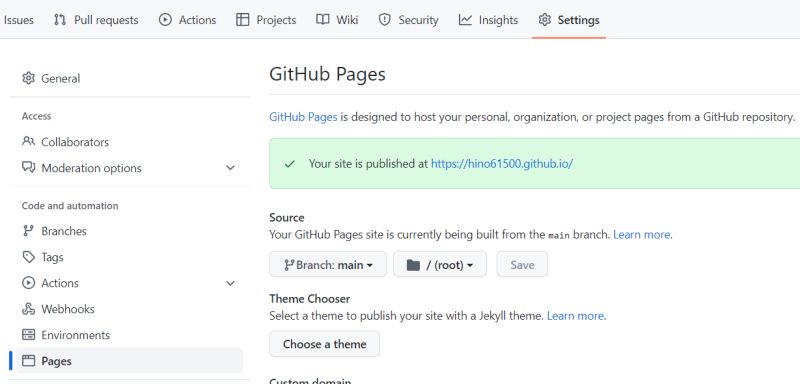Open the Projects tab
800x384 pixels.
266,20
